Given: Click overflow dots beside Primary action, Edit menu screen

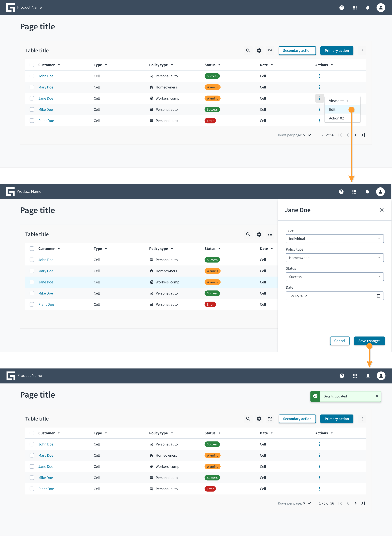Looking at the screenshot, I should (362, 51).
